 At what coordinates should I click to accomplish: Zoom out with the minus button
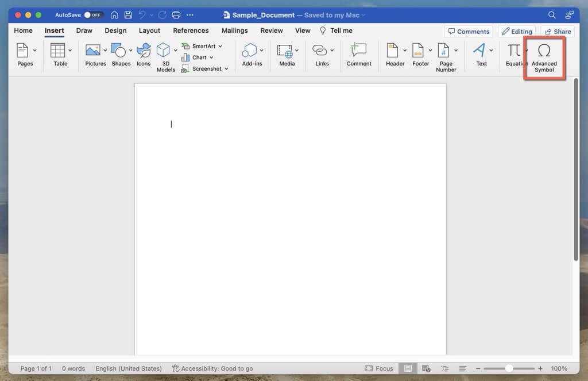478,368
